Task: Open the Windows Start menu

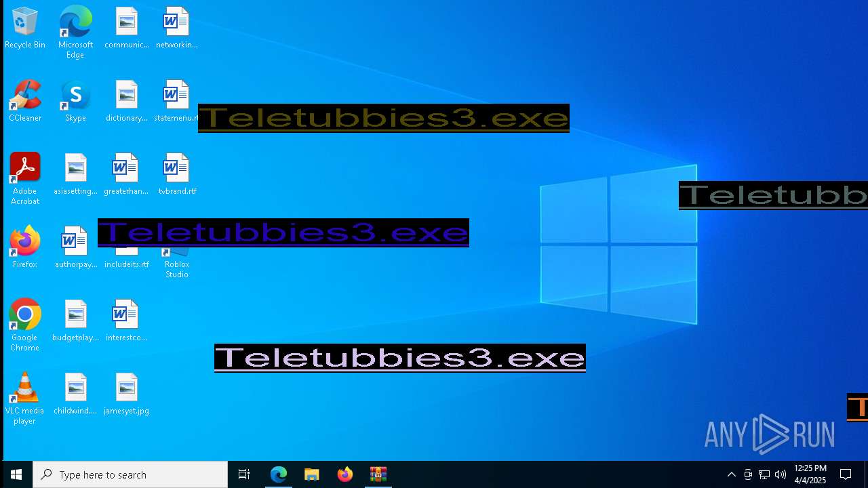Action: pos(16,474)
